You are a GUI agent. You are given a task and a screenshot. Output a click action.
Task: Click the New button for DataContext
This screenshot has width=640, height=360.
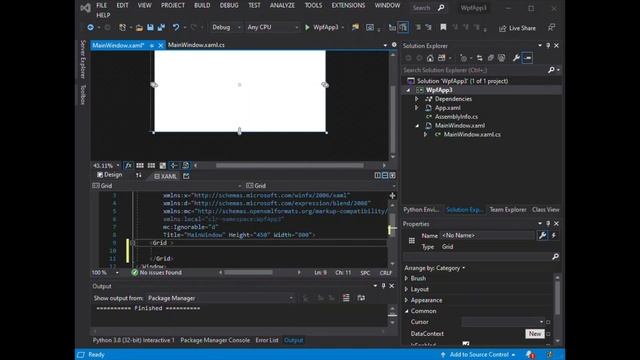tap(535, 333)
